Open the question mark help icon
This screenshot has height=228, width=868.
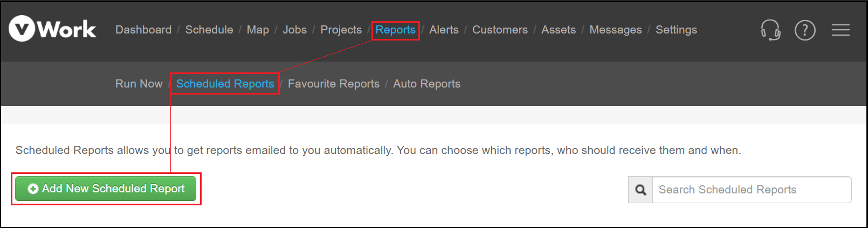point(805,30)
